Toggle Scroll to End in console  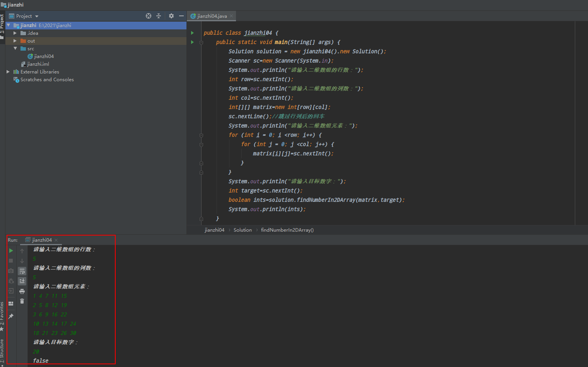[22, 281]
